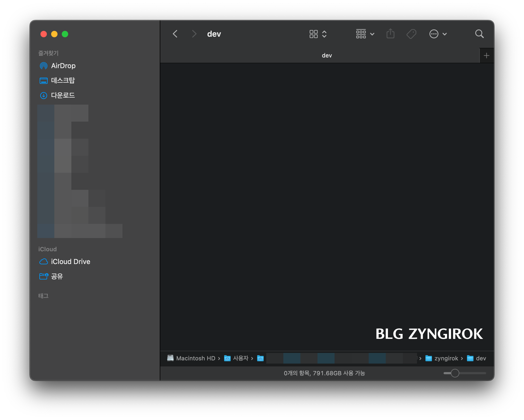This screenshot has width=524, height=420.
Task: Adjust the icon size slider
Action: coord(455,373)
